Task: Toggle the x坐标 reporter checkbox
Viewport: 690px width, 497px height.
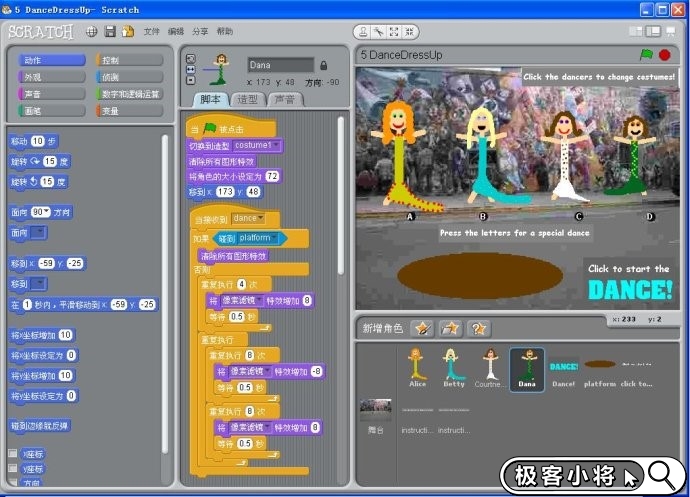Action: pos(13,453)
